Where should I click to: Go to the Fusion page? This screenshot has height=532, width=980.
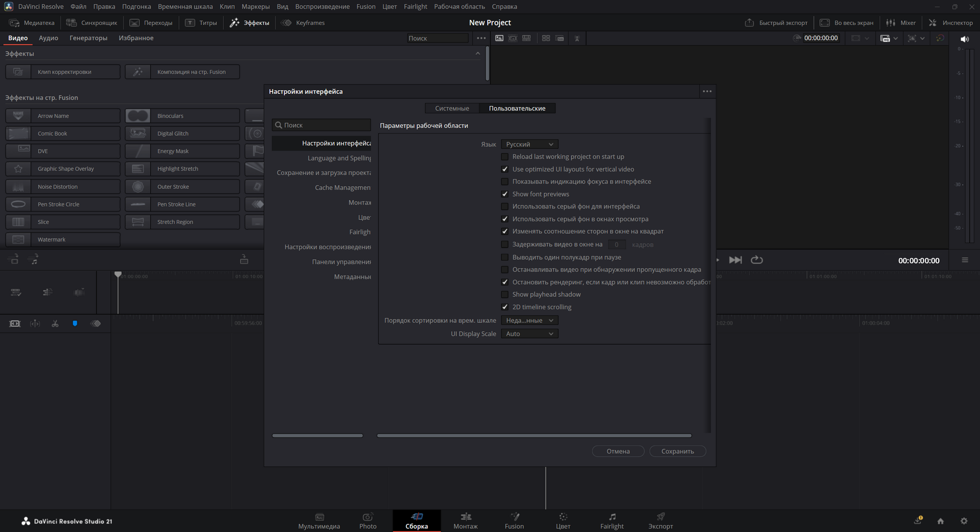coord(514,521)
